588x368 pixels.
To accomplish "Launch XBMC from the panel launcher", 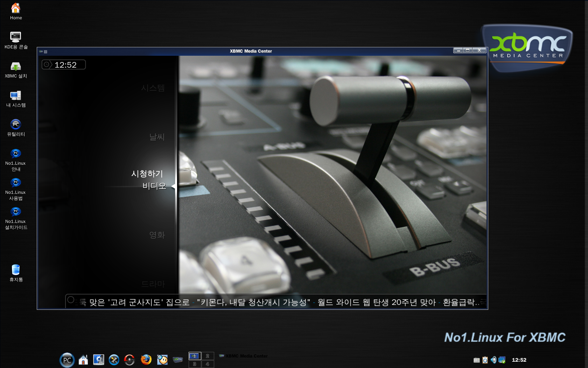I will (178, 360).
